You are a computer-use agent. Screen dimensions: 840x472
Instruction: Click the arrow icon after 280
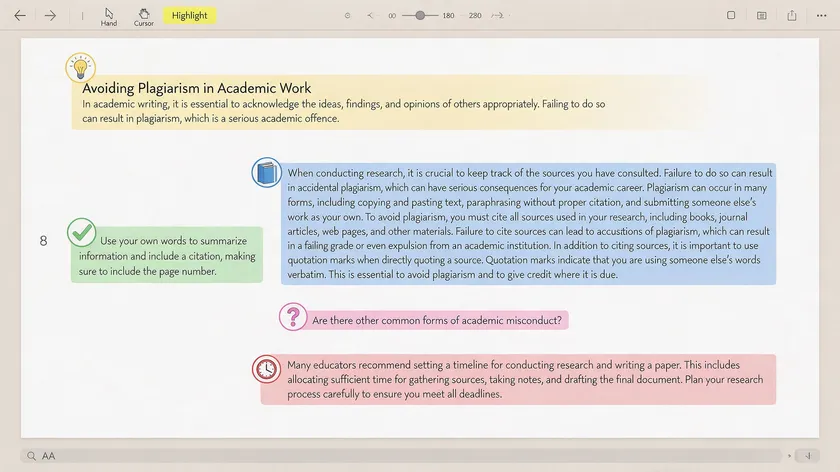(x=498, y=16)
